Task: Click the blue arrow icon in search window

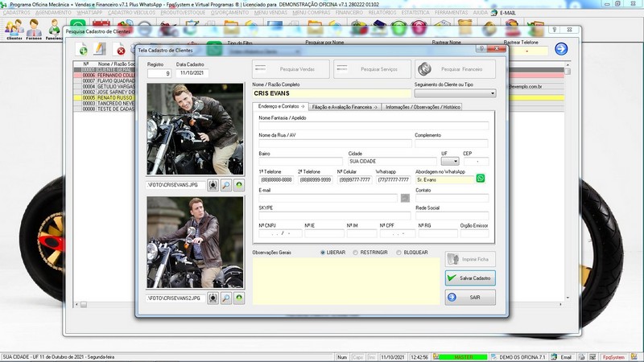Action: pyautogui.click(x=561, y=49)
